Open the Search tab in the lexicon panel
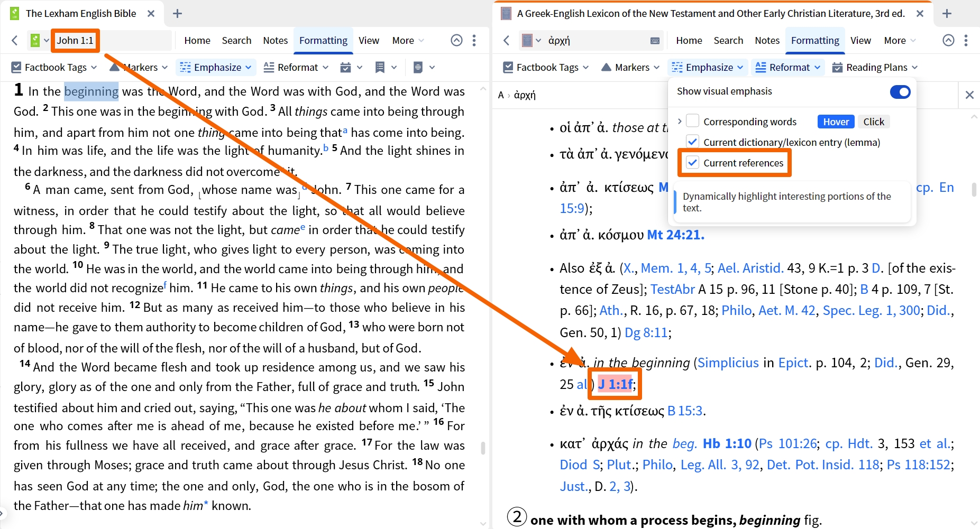The width and height of the screenshot is (980, 529). point(728,41)
